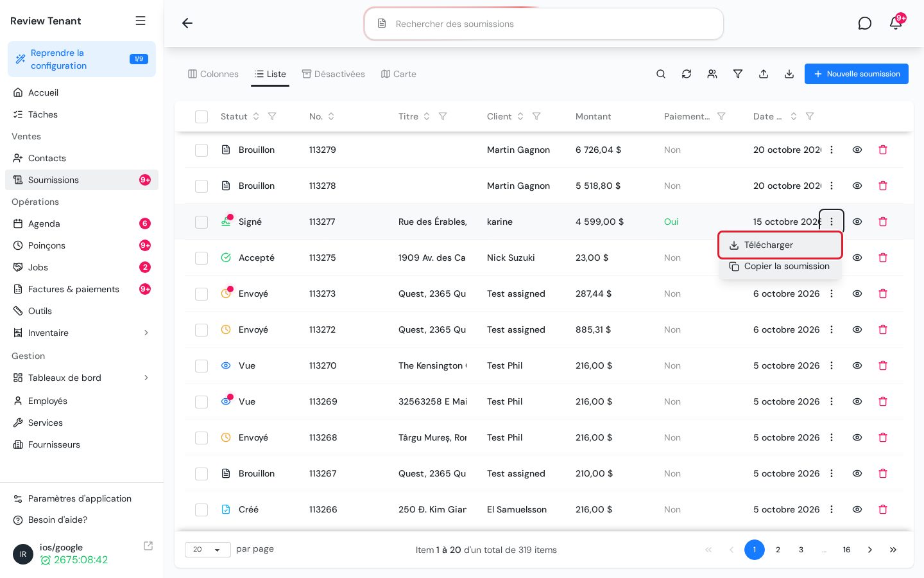
Task: Sort by the No. column
Action: pos(331,116)
